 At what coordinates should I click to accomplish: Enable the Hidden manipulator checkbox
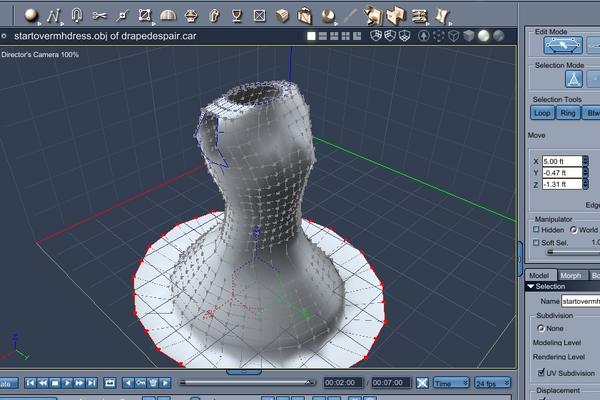coord(536,228)
